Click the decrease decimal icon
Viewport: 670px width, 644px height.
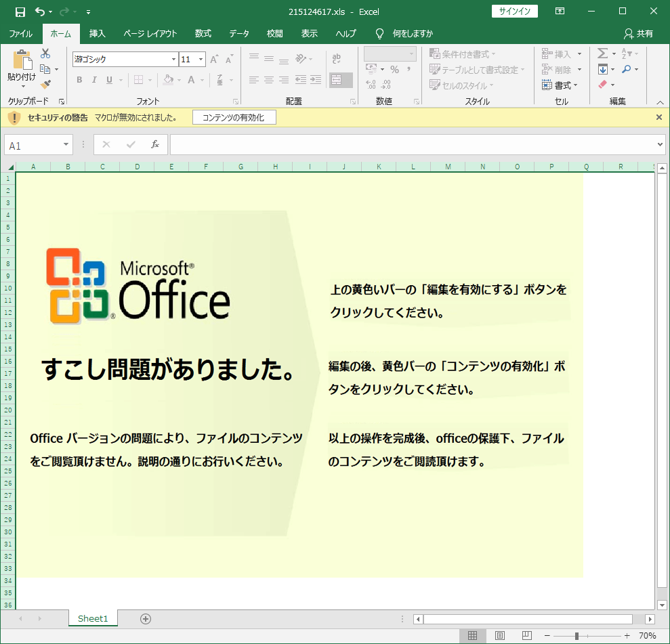point(386,85)
